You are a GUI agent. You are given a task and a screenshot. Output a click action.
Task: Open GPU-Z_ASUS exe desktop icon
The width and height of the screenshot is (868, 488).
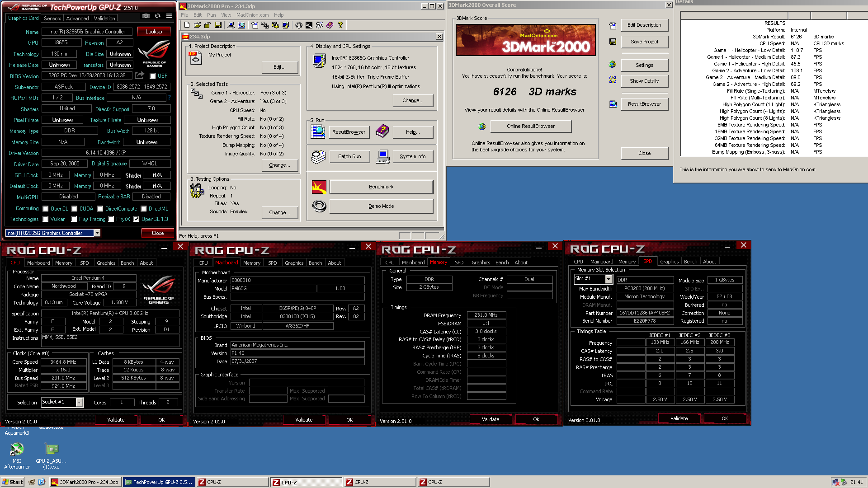pyautogui.click(x=51, y=455)
